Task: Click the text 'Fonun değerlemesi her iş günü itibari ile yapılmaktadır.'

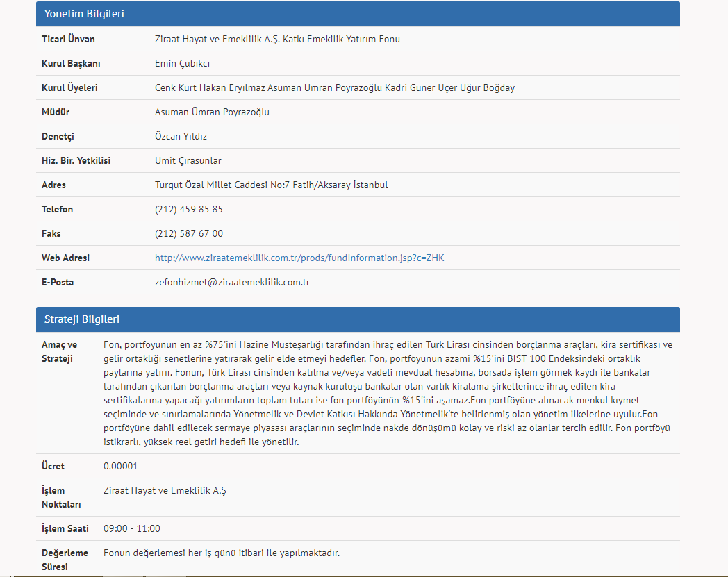Action: point(222,553)
